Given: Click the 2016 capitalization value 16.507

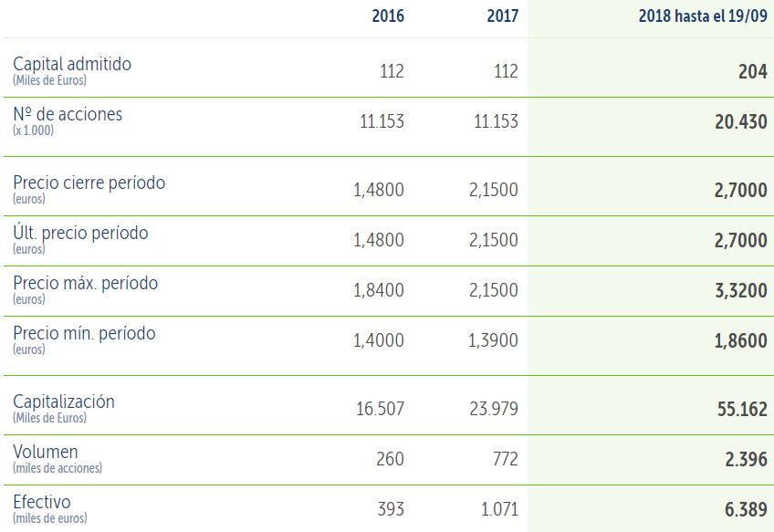Looking at the screenshot, I should coord(380,409).
